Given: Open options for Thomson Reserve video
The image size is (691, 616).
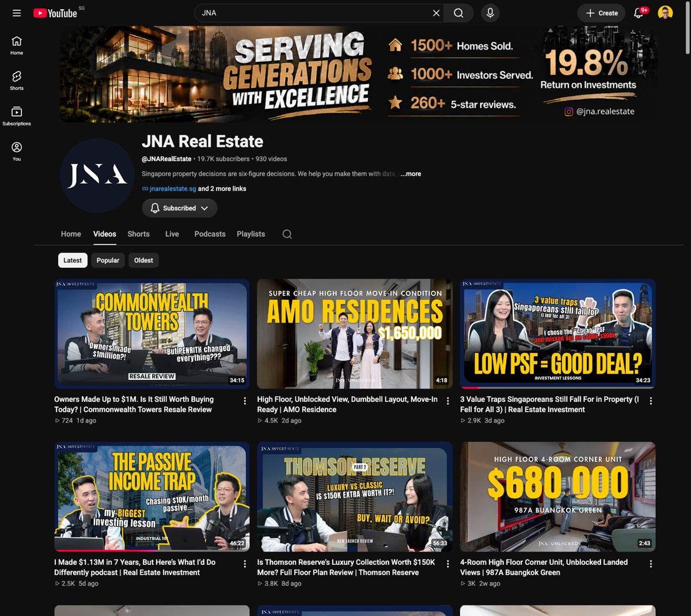Looking at the screenshot, I should coord(447,564).
